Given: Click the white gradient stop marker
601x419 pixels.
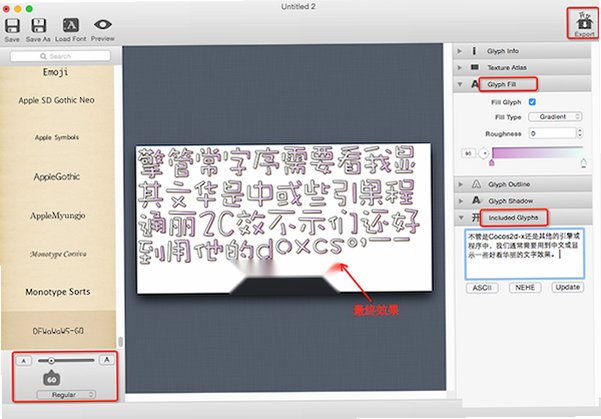Looking at the screenshot, I should click(x=583, y=163).
